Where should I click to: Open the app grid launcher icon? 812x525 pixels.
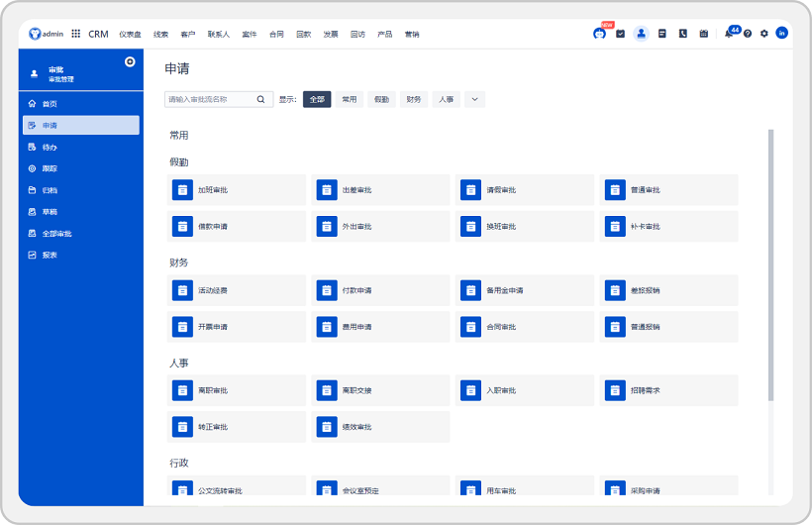pyautogui.click(x=76, y=34)
